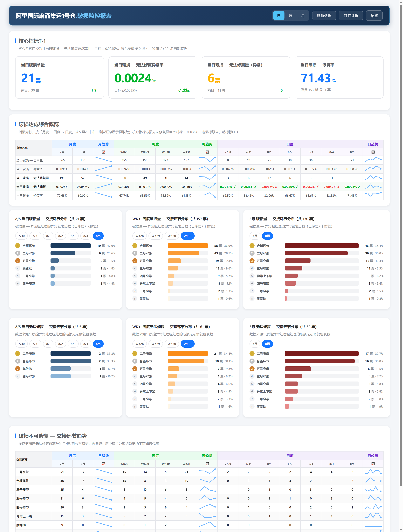Screen dimensions: 403x532
Task: Select the 8/1 chip in the 8/5 当日破损量 card
Action: (x=48, y=236)
